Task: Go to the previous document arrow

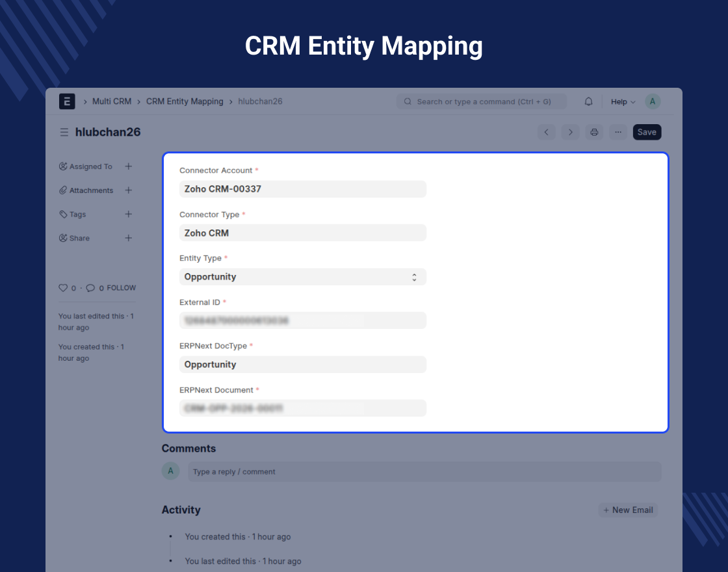Action: coord(547,133)
